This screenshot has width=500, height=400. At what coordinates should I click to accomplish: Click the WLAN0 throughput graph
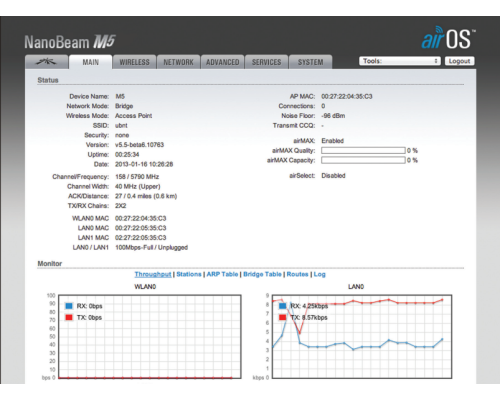pos(150,336)
